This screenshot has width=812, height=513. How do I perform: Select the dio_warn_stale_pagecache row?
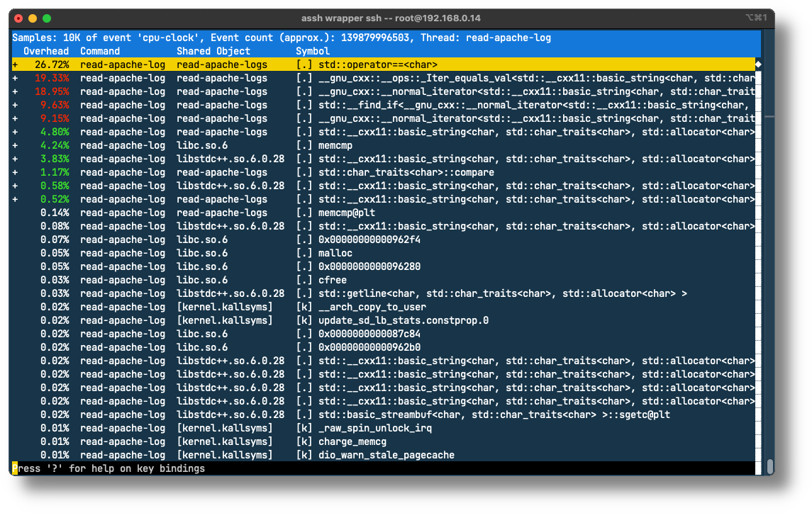click(384, 455)
